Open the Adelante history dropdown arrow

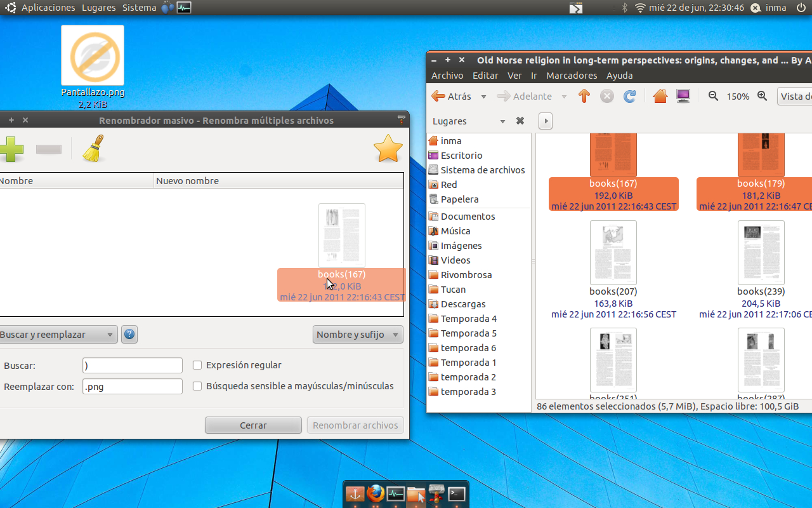[x=564, y=97]
